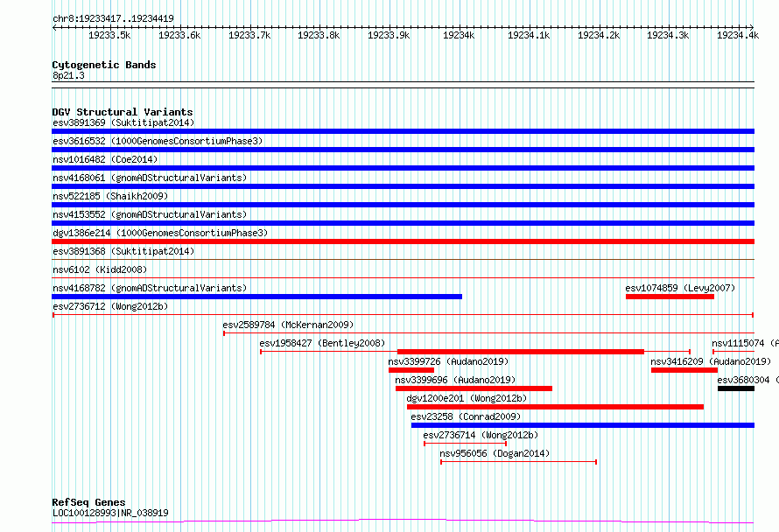779x532 pixels.
Task: Select esv2736712 (Wong2012b) label
Action: pyautogui.click(x=110, y=306)
